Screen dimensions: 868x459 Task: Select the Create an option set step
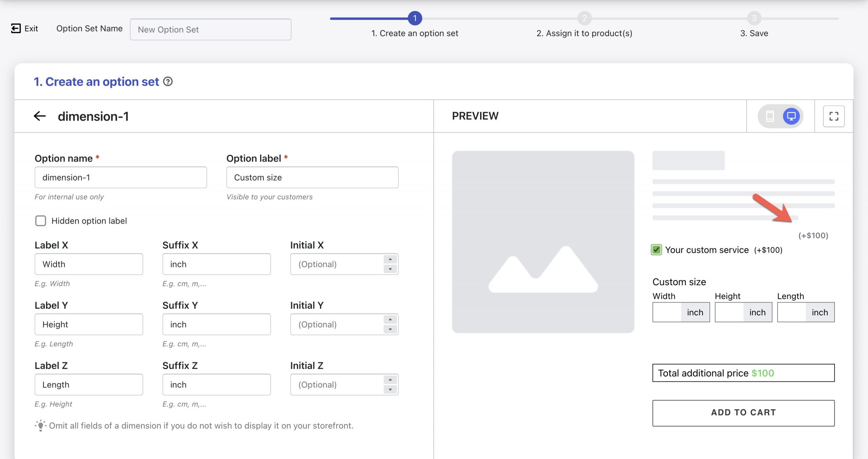pyautogui.click(x=414, y=18)
